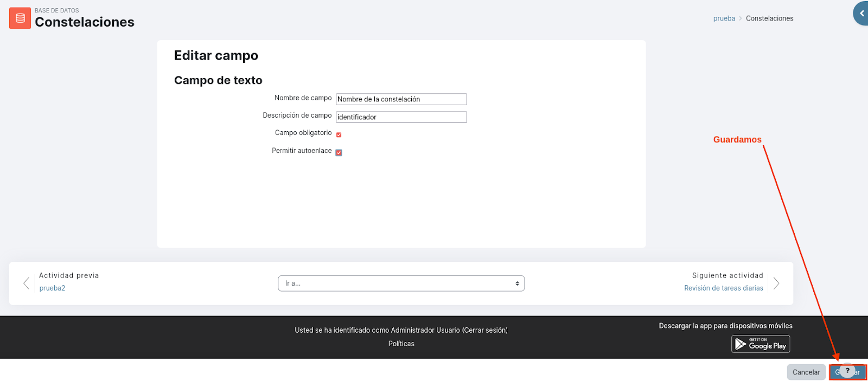Open the Políticas footer link
The height and width of the screenshot is (381, 868).
[x=401, y=344]
